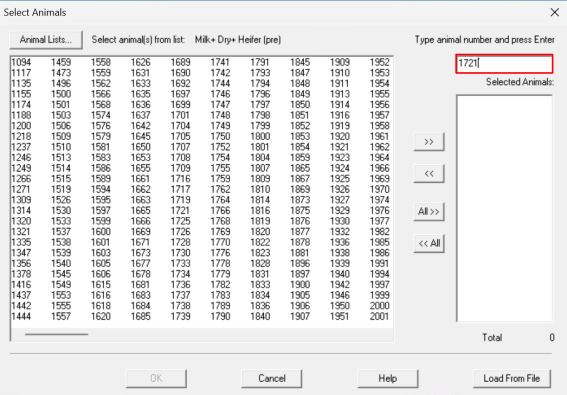Click the << remove selected button
The image size is (567, 395).
coord(429,174)
